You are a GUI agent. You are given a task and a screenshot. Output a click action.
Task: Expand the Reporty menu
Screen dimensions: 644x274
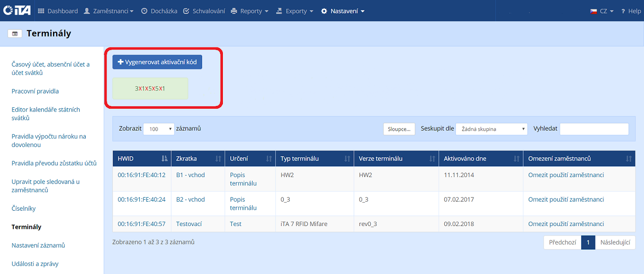point(250,11)
